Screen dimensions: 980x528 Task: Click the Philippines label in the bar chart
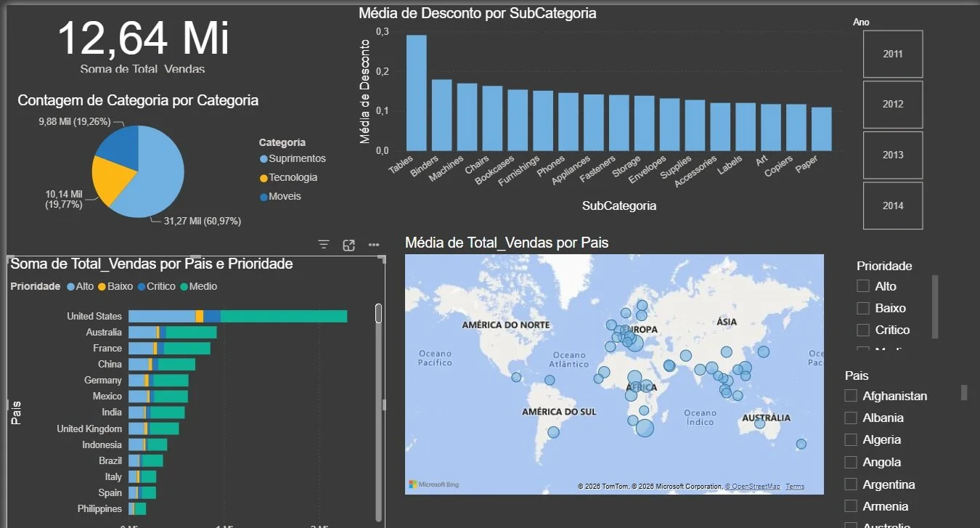pos(100,508)
